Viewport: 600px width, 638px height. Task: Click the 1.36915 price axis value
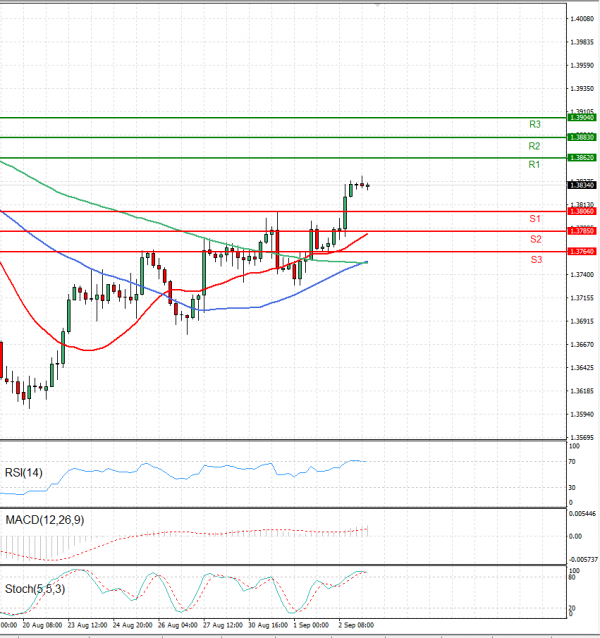click(582, 321)
